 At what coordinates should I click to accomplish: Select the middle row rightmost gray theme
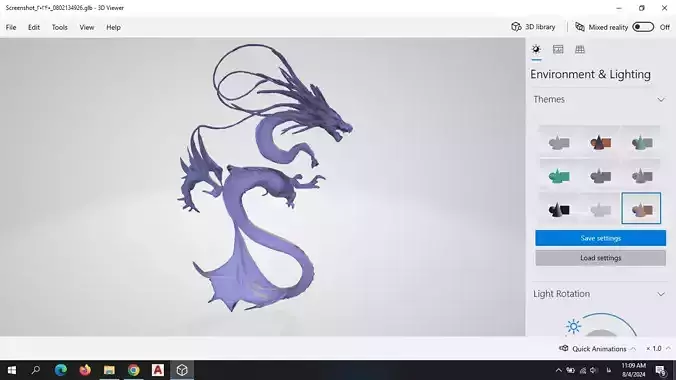(642, 176)
